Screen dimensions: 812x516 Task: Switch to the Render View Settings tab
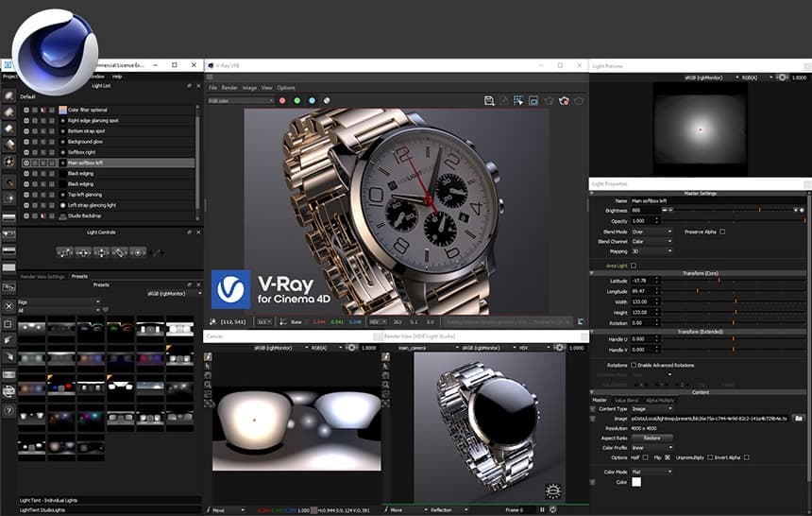[42, 276]
